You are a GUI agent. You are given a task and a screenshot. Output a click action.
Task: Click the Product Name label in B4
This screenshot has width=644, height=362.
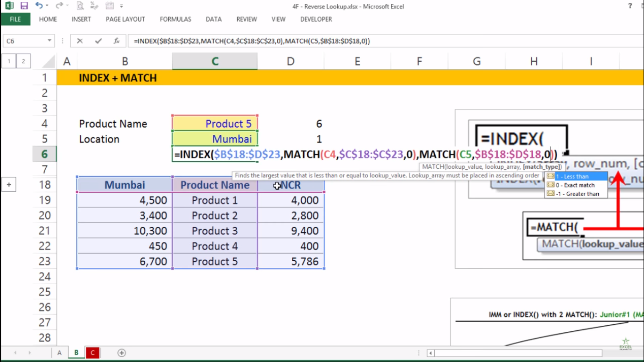pyautogui.click(x=113, y=123)
